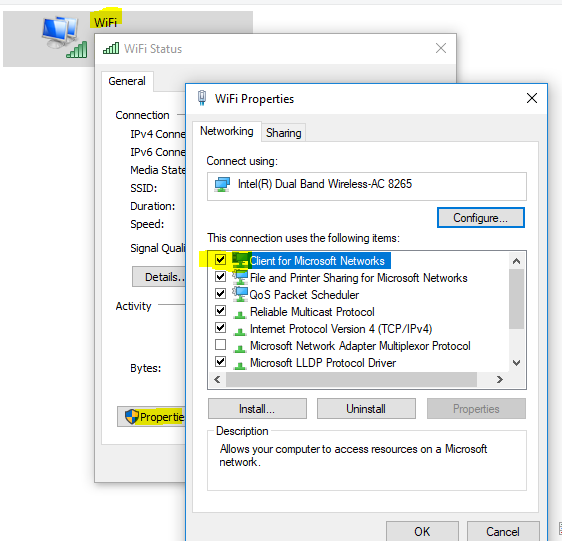Toggle the QoS Packet Scheduler checkbox

point(220,293)
